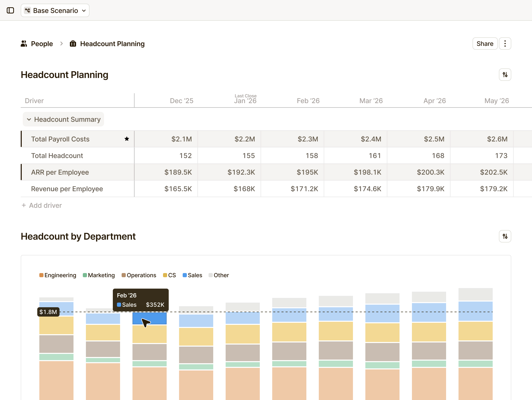
Task: Navigate to People via the breadcrumb
Action: [x=42, y=44]
